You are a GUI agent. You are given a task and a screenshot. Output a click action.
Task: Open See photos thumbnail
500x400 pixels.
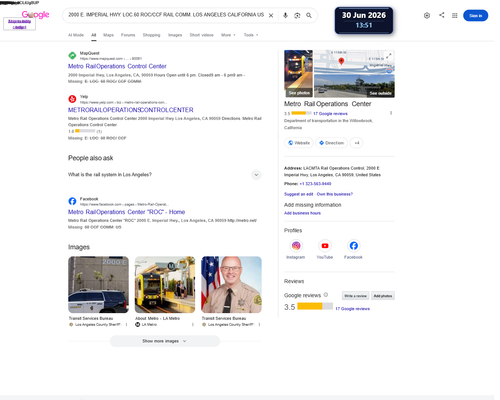[298, 73]
